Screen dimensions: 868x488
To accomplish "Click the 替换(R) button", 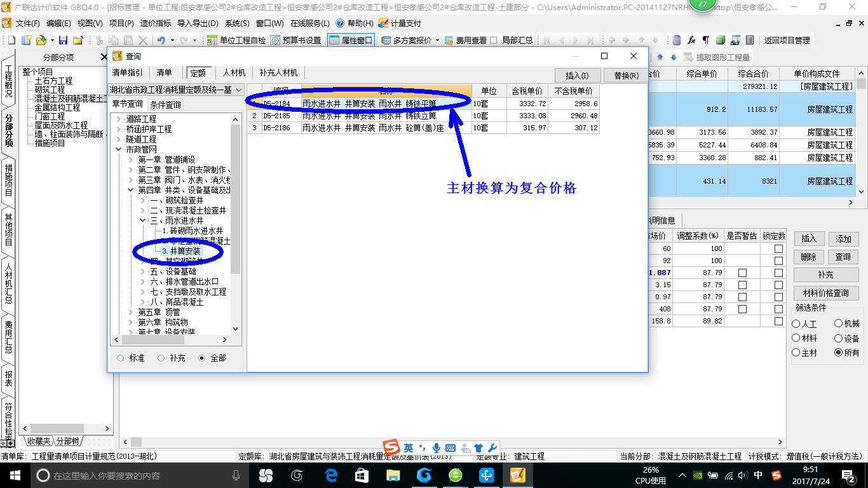I will [x=626, y=76].
